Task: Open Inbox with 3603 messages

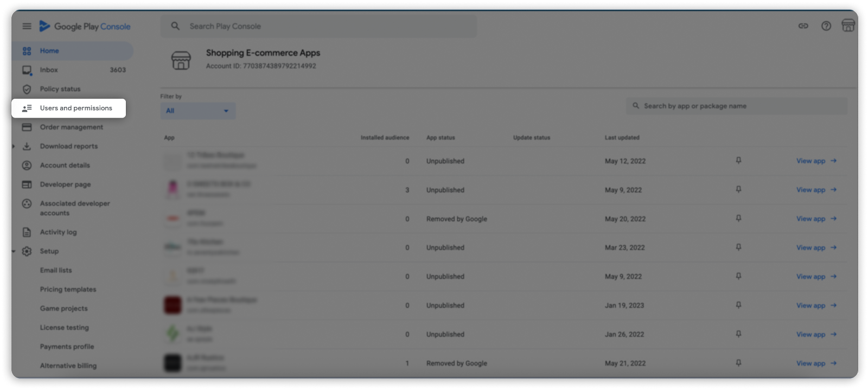Action: [72, 70]
